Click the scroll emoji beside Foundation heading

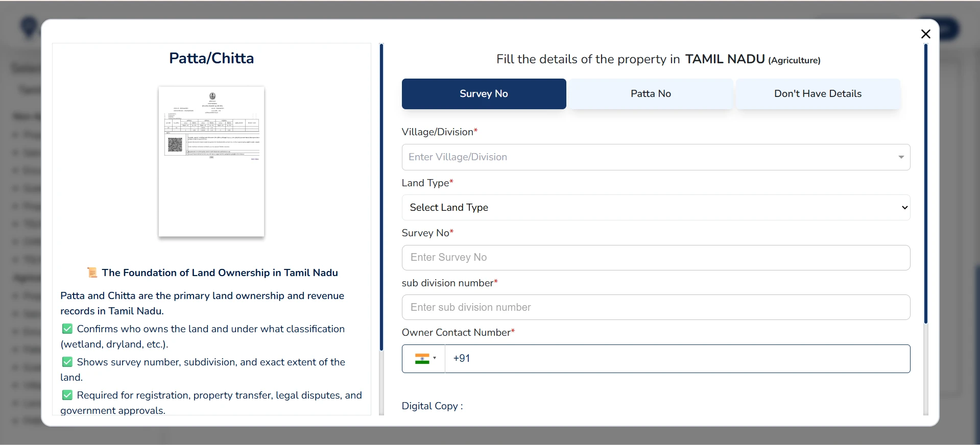pyautogui.click(x=92, y=273)
